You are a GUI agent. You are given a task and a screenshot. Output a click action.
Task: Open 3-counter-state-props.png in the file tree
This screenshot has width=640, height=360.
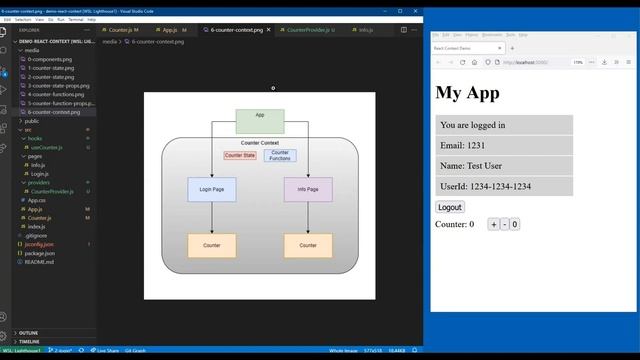coord(58,86)
